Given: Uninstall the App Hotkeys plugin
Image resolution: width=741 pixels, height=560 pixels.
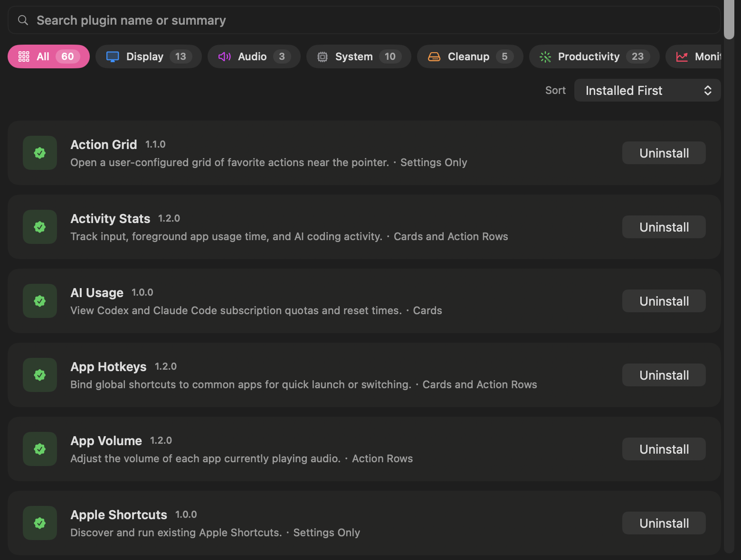Looking at the screenshot, I should [x=664, y=375].
